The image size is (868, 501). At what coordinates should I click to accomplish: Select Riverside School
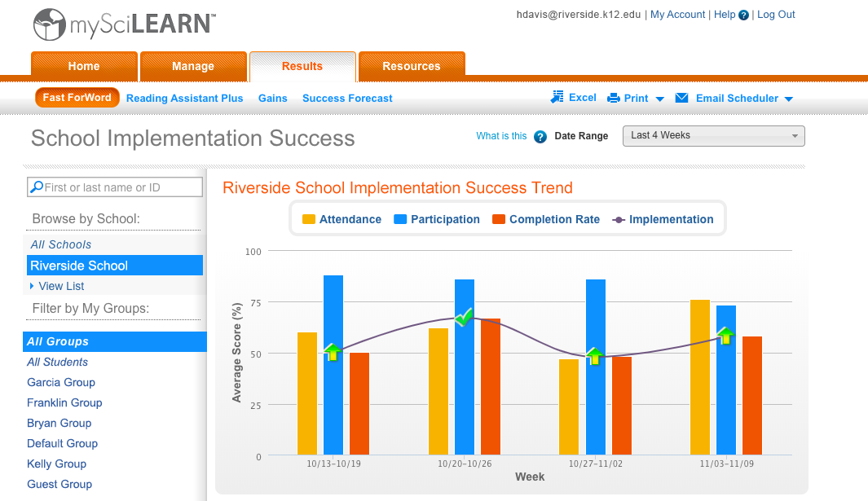point(115,266)
